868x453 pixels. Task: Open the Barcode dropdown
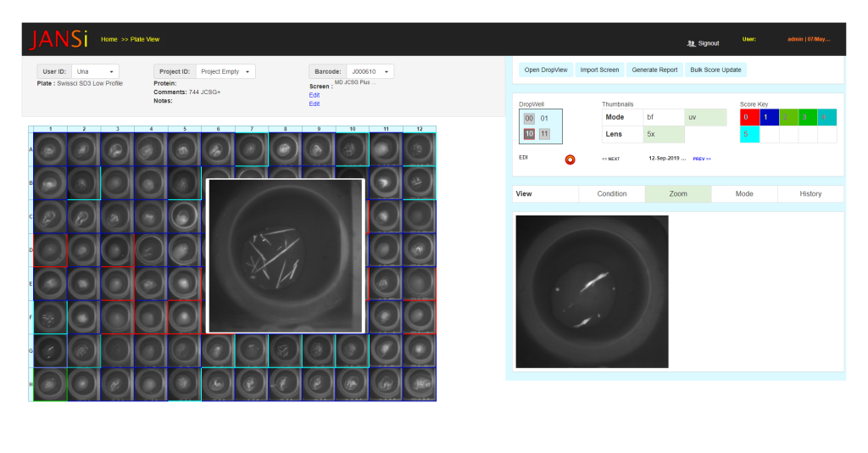tap(370, 72)
